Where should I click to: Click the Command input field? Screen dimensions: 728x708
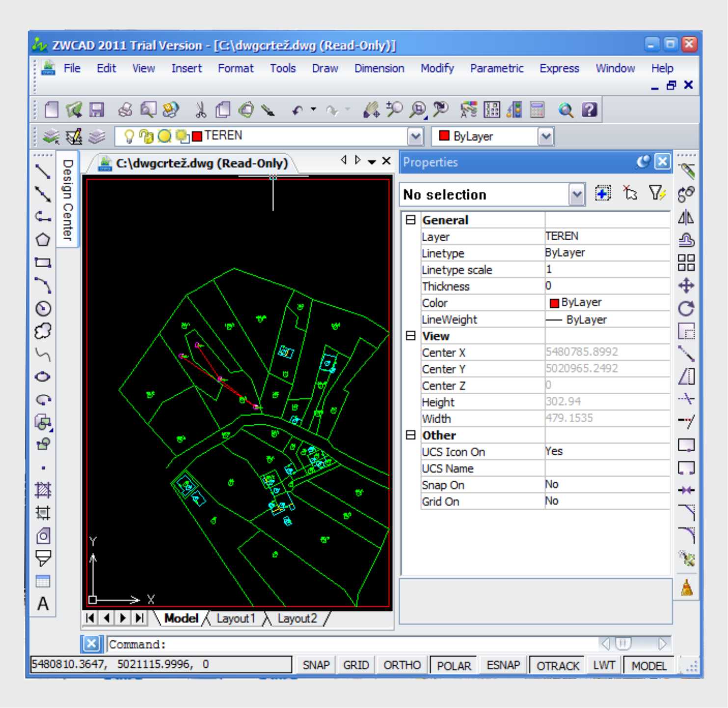(x=351, y=644)
